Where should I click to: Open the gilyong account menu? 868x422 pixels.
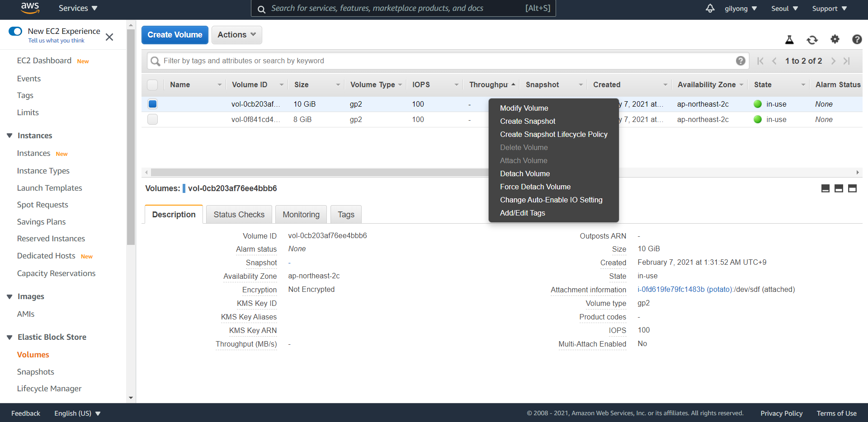click(x=741, y=9)
